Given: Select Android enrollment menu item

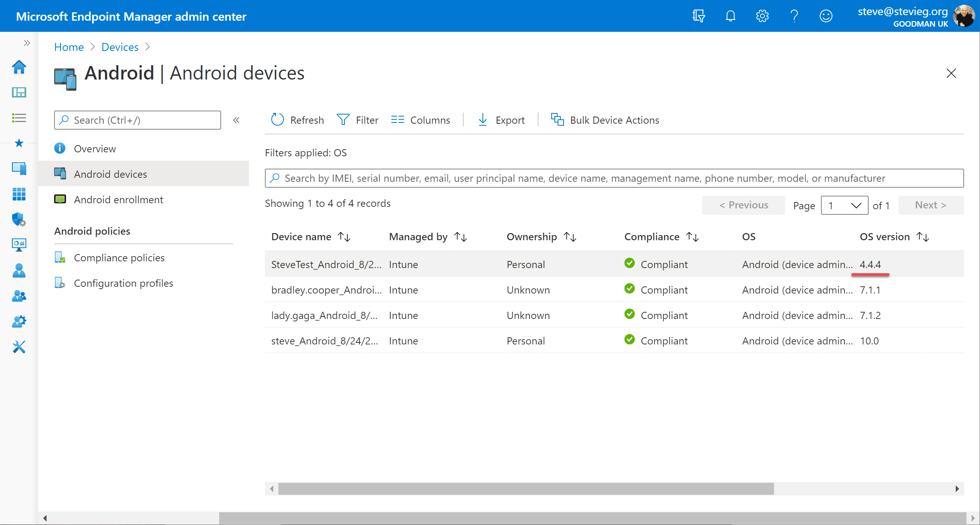Looking at the screenshot, I should [x=144, y=200].
